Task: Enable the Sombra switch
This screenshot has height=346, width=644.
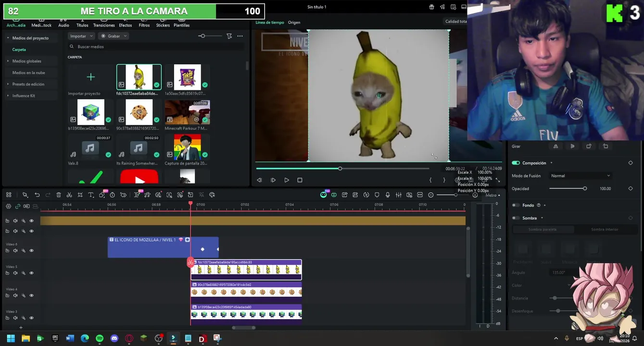Action: point(516,218)
